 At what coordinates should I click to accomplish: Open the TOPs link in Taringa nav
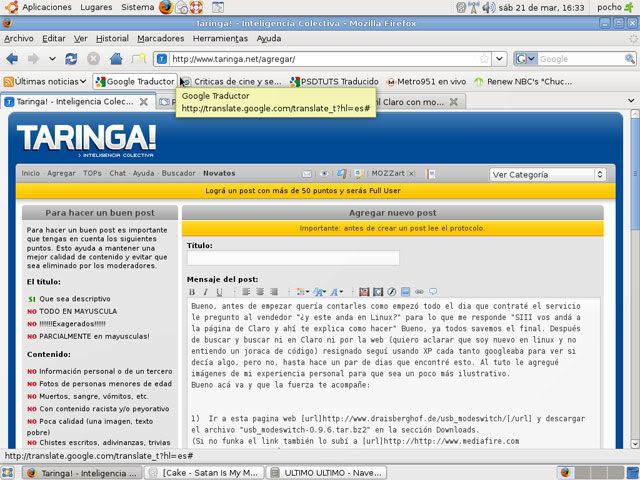(x=92, y=173)
